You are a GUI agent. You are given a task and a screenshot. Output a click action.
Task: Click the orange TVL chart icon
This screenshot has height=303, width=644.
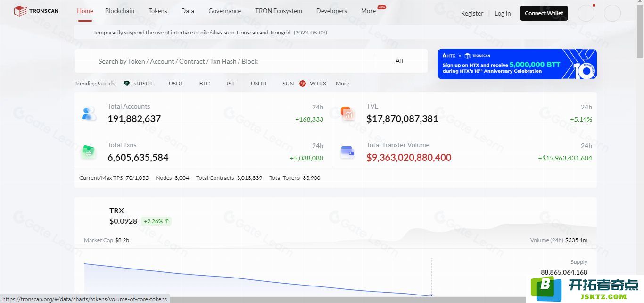pyautogui.click(x=347, y=113)
